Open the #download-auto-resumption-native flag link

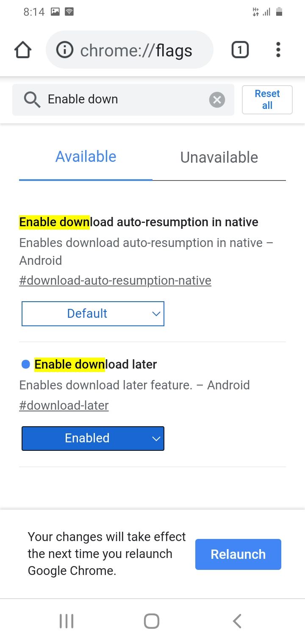(115, 280)
